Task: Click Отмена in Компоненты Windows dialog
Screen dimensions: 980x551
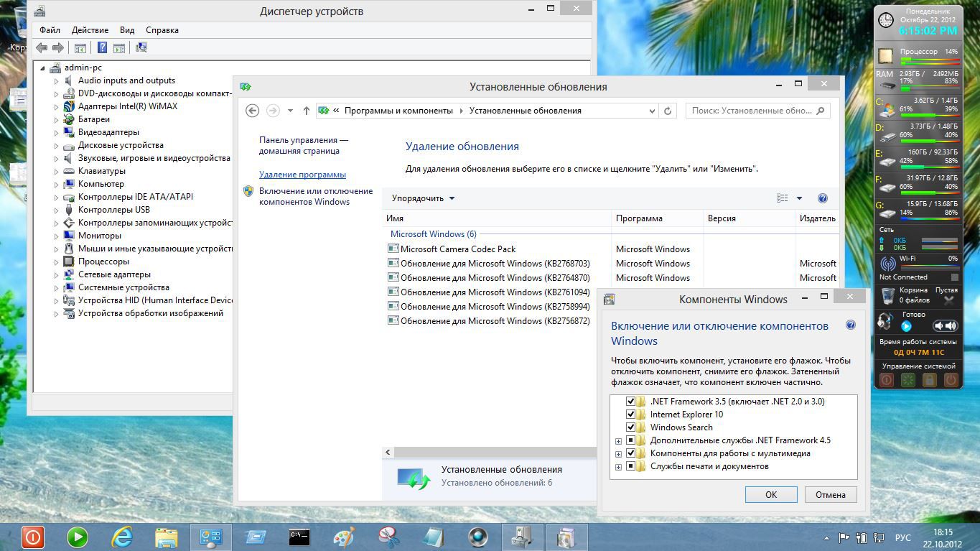Action: (x=831, y=494)
